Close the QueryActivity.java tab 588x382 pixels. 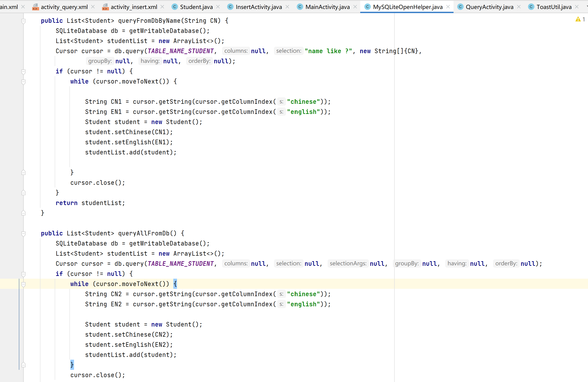[x=519, y=7]
